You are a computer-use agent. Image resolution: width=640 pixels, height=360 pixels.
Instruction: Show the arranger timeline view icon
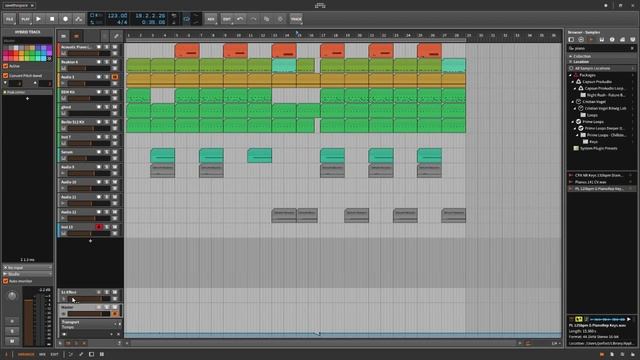63,36
